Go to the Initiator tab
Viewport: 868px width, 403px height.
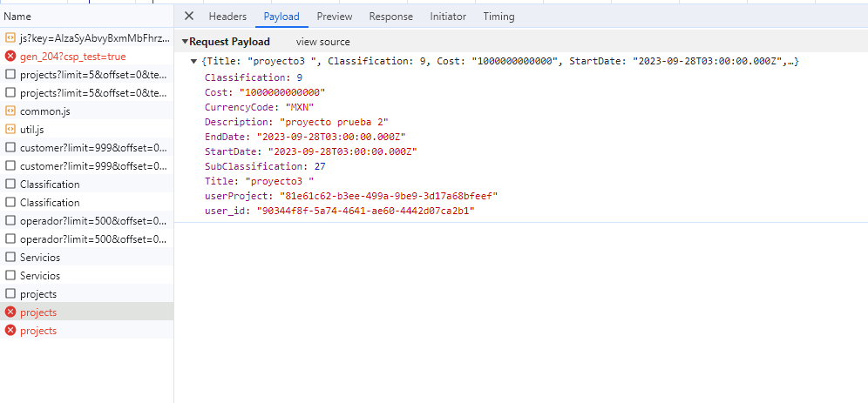448,17
